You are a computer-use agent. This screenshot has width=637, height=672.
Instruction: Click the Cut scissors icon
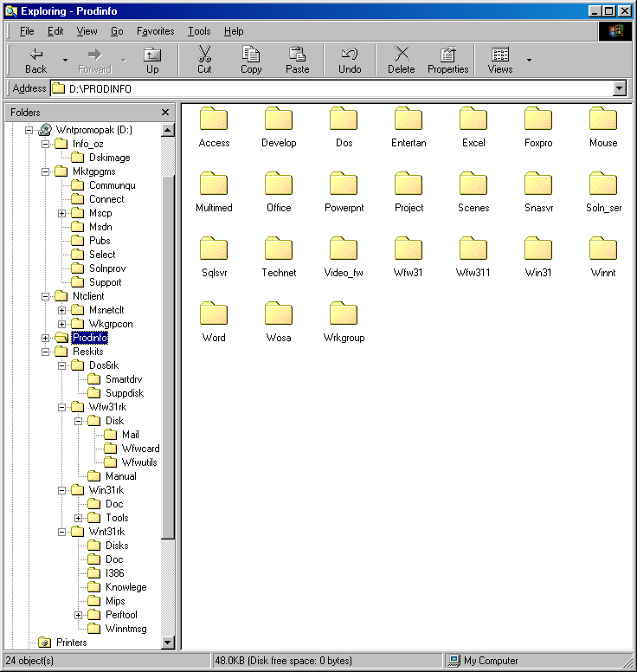tap(204, 54)
